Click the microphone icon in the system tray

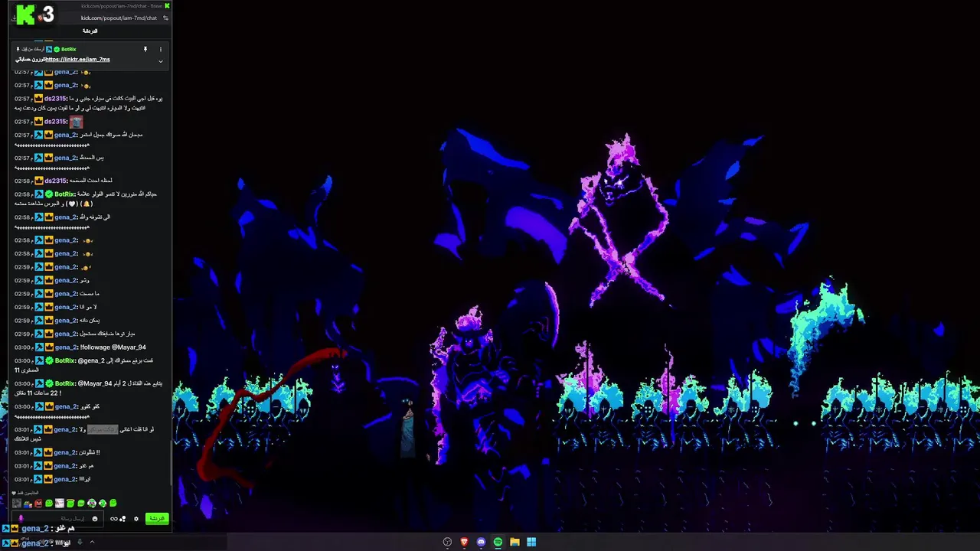click(x=80, y=542)
